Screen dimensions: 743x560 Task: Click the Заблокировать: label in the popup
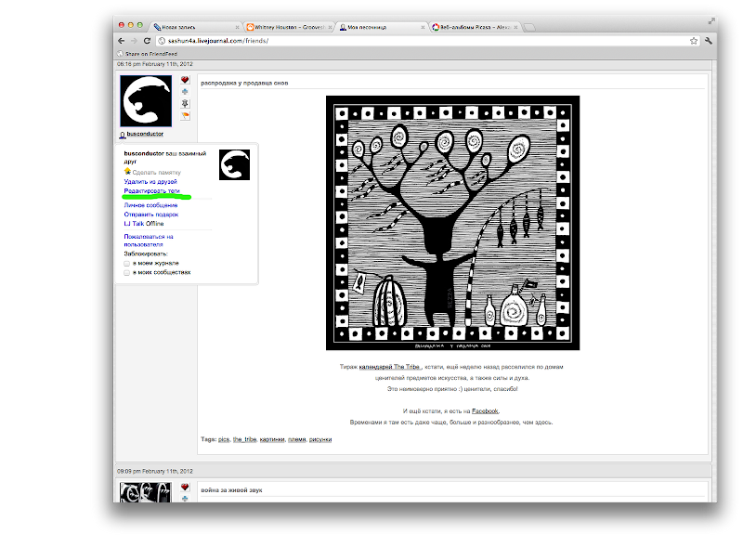pos(146,254)
